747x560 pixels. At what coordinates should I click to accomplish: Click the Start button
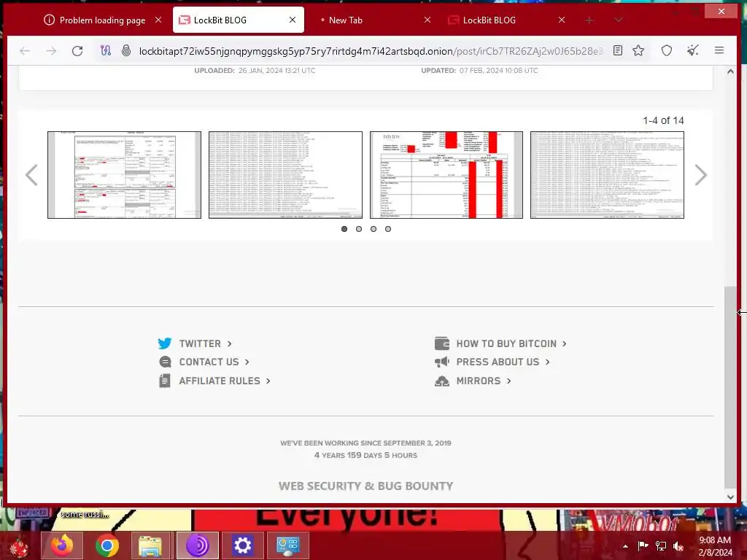tap(18, 546)
